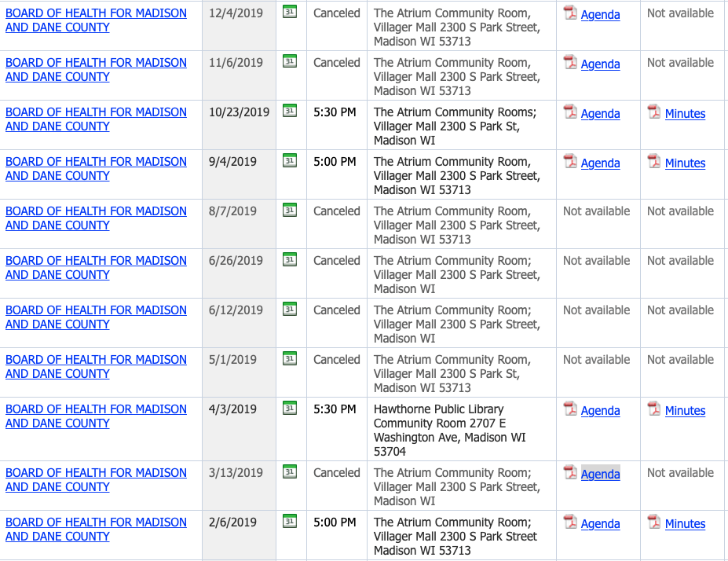The image size is (728, 561).
Task: Open the Agenda for 2/6/2019 meeting
Action: point(600,524)
